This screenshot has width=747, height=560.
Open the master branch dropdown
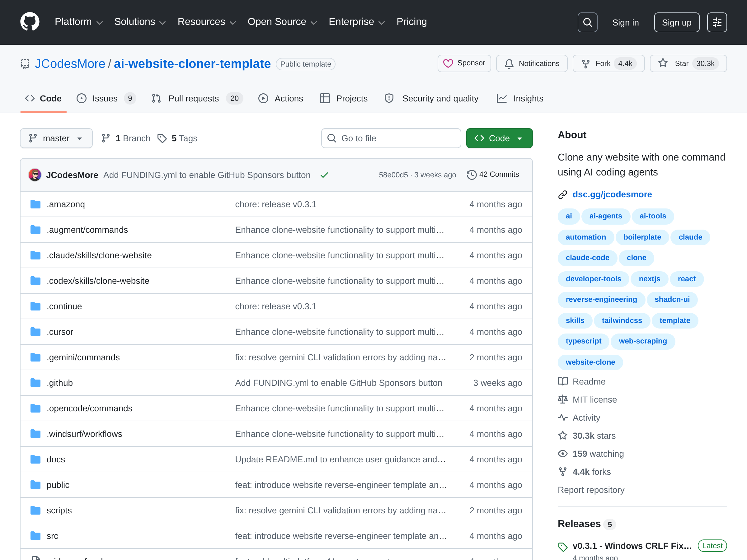pos(56,138)
